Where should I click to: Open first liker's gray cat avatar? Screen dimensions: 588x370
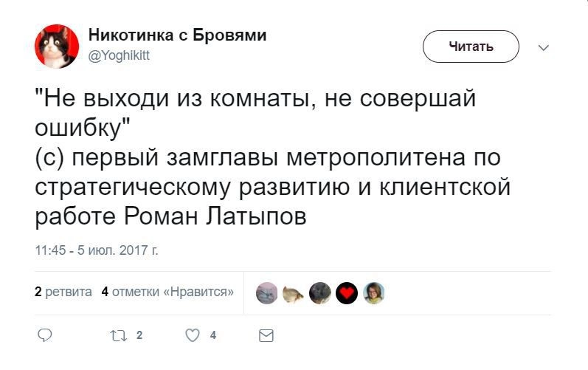click(x=267, y=293)
